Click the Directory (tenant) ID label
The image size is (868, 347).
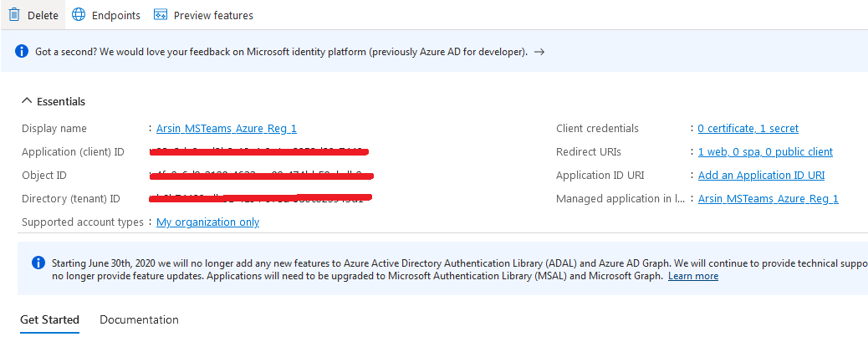tap(71, 199)
